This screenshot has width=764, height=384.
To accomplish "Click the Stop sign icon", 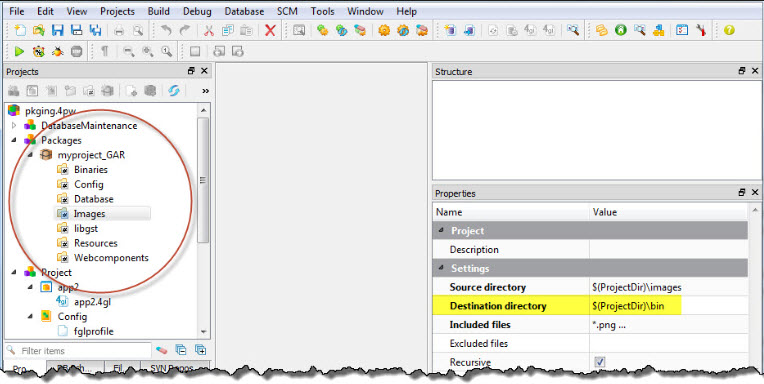I will (x=76, y=51).
